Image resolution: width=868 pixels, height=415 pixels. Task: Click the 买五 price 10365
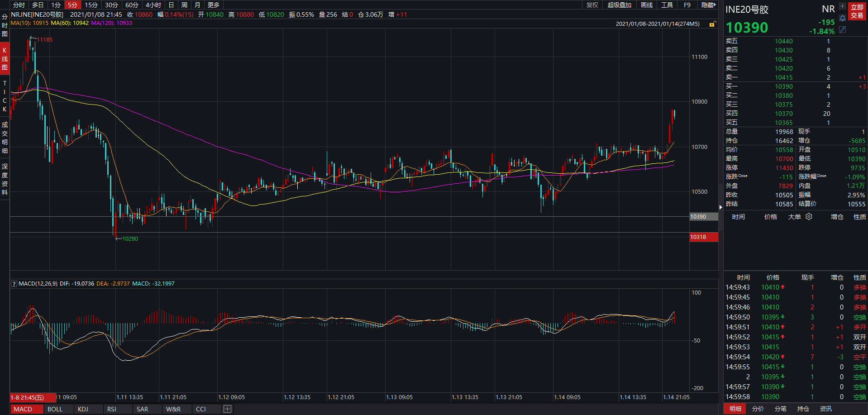[x=784, y=123]
